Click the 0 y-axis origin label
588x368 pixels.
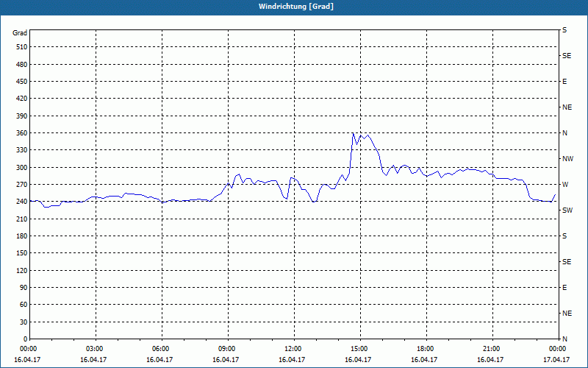[x=25, y=339]
